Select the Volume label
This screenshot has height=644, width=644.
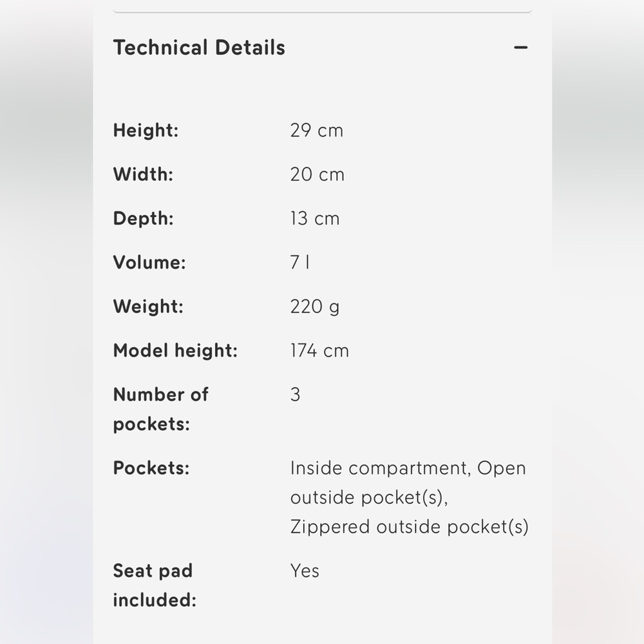pyautogui.click(x=149, y=263)
